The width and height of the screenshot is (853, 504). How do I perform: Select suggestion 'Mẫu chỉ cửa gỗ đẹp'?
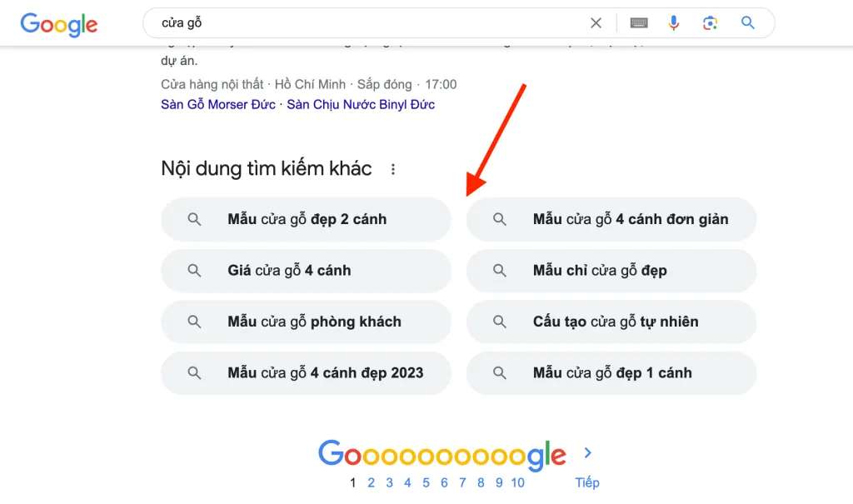tap(611, 271)
